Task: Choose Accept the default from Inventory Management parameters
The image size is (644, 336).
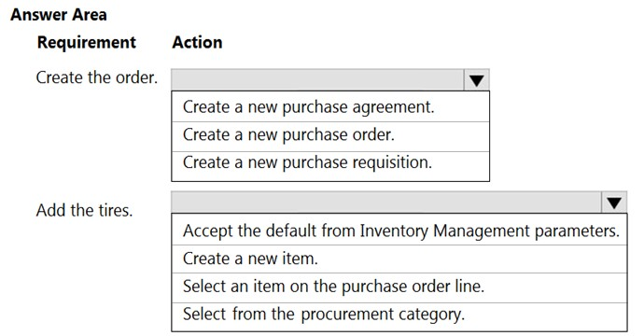Action: pyautogui.click(x=399, y=230)
